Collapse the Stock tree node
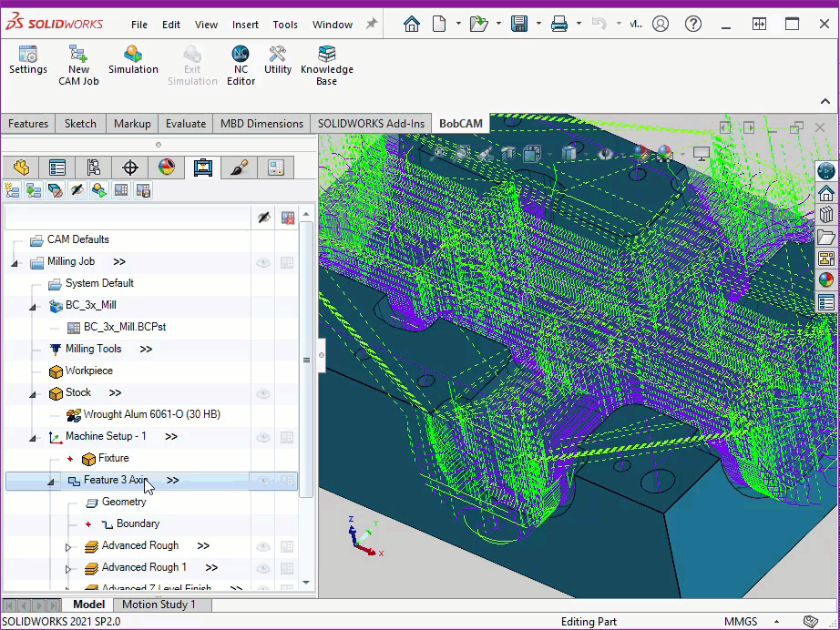Viewport: 840px width, 630px height. coord(33,394)
